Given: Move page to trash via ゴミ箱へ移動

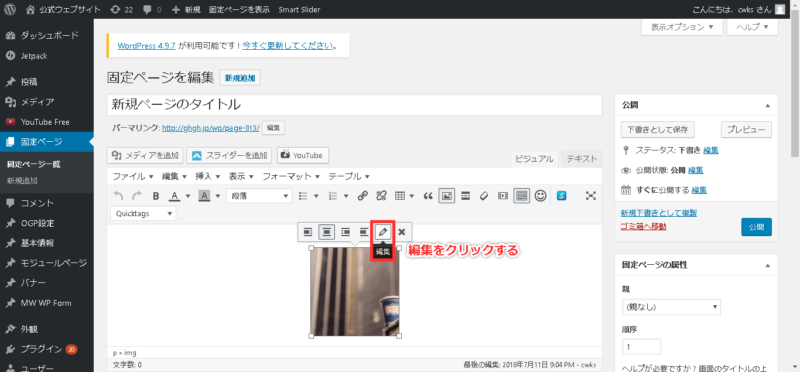Looking at the screenshot, I should [x=643, y=226].
